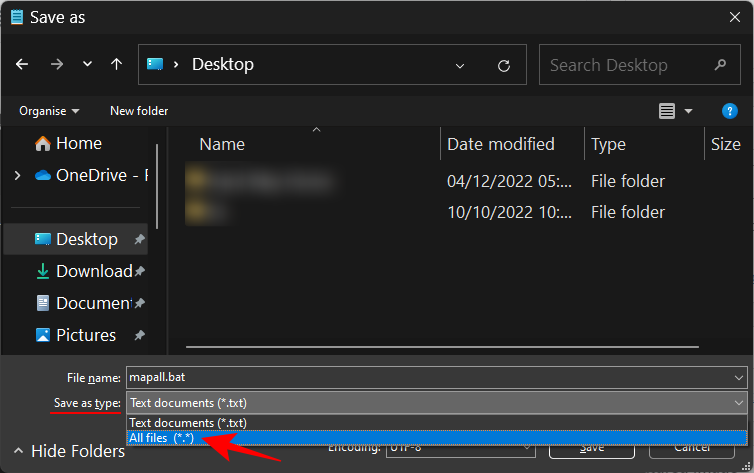This screenshot has width=754, height=473.
Task: Choose All files (*.*) in the list
Action: [437, 438]
